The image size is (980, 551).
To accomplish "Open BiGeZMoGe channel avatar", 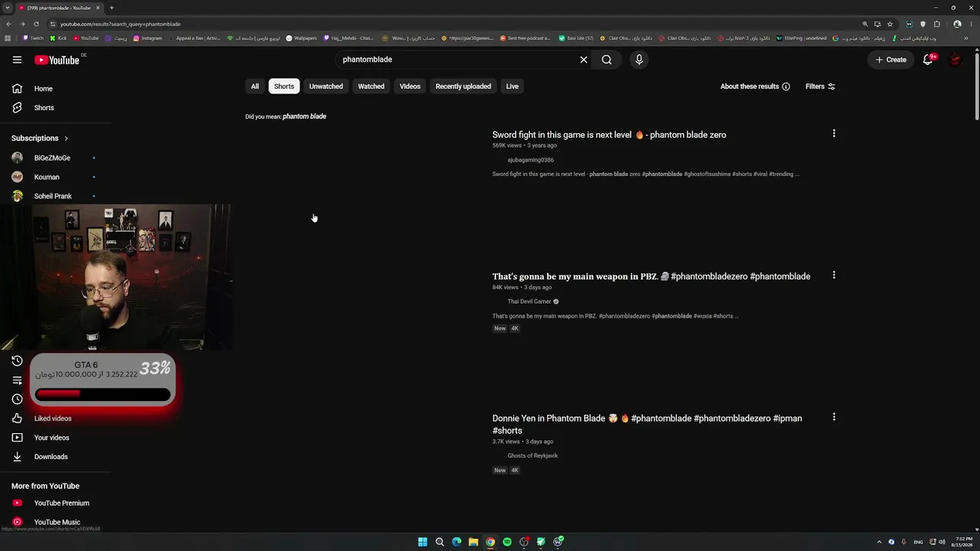I will pos(17,158).
